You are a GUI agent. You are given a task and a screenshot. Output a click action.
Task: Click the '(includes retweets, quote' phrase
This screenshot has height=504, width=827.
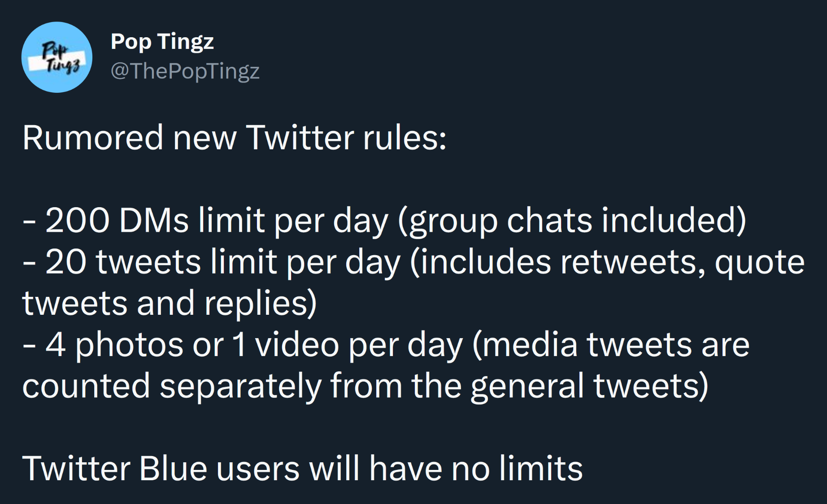[x=607, y=262]
